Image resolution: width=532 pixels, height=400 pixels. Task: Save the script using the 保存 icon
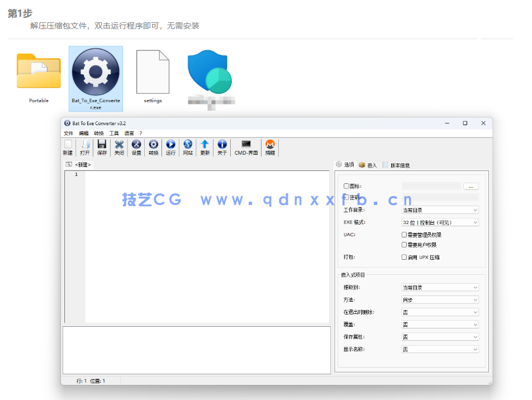click(102, 147)
